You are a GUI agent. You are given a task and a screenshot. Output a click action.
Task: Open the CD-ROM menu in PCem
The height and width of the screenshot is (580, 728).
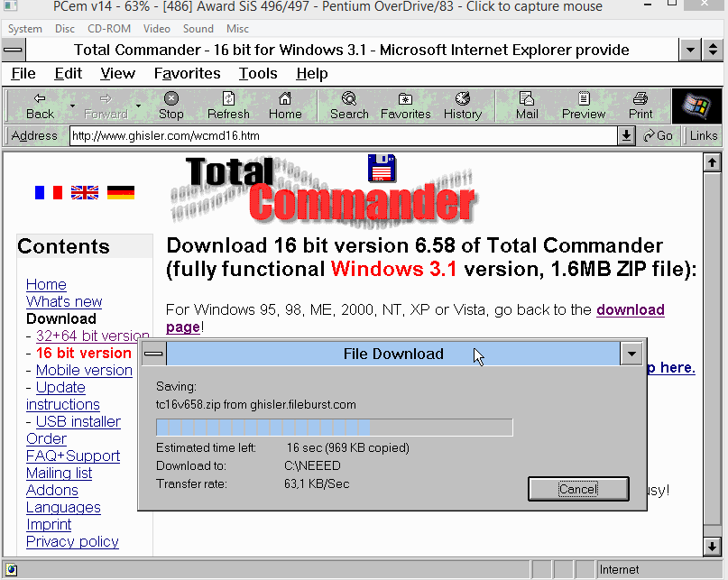[108, 29]
